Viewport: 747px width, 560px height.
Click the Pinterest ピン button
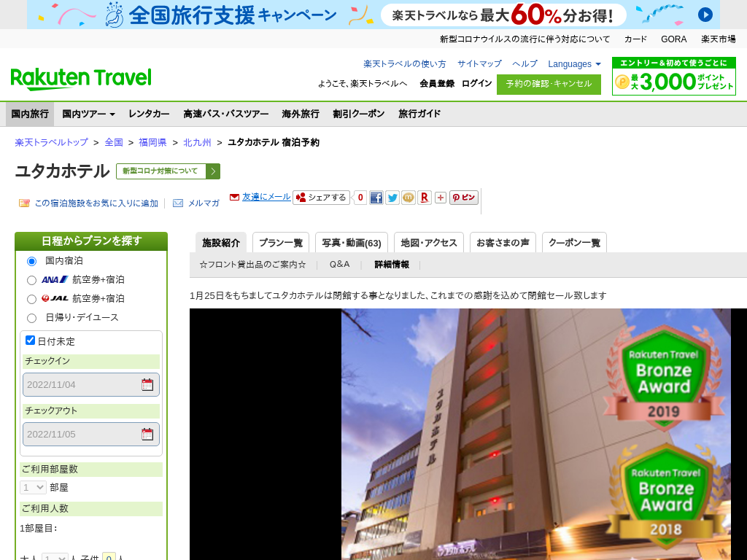[x=463, y=198]
